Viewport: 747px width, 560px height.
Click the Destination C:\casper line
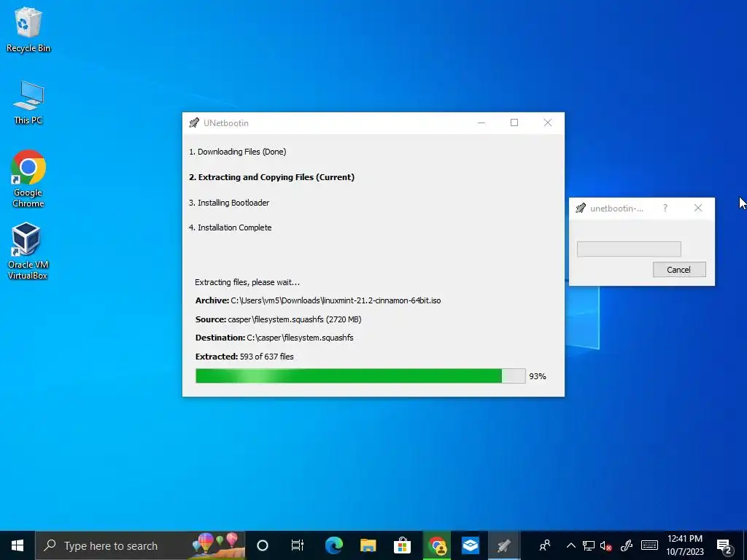[x=274, y=338]
